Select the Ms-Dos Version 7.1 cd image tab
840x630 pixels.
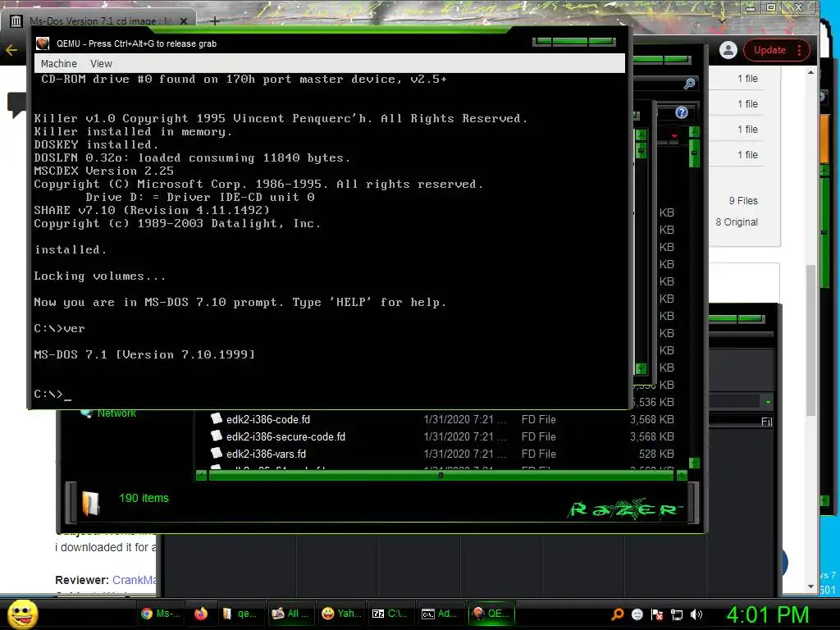(99, 21)
